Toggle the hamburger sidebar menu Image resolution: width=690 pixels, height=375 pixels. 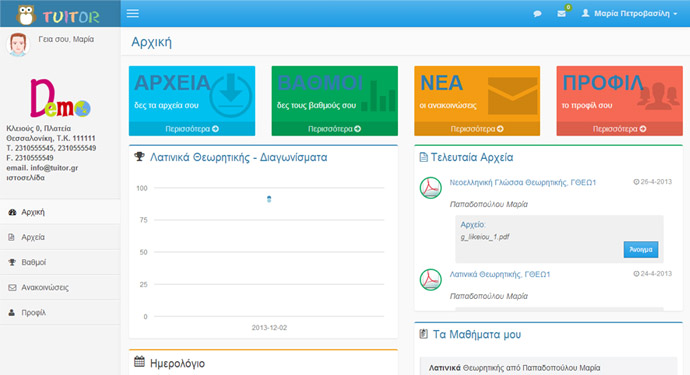pos(132,13)
